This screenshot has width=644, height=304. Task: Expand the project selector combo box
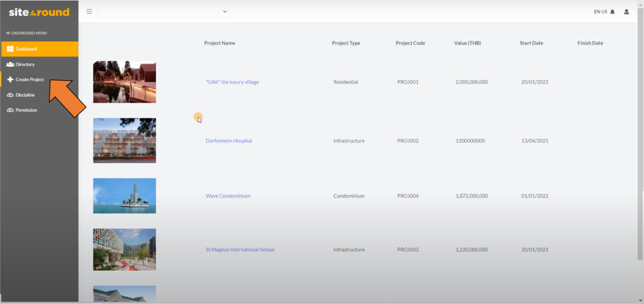pyautogui.click(x=163, y=12)
